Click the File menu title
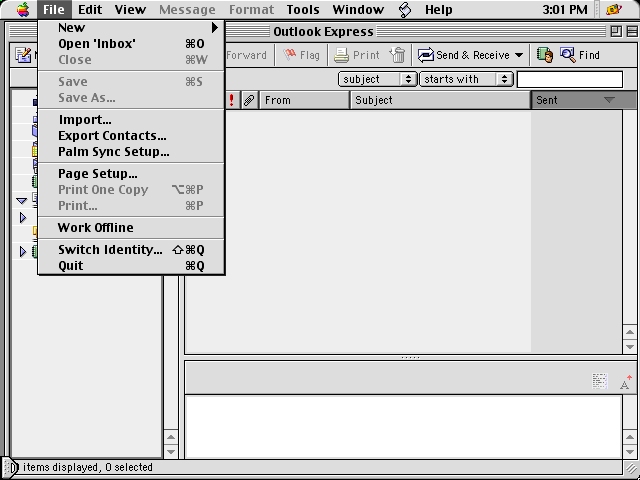640x480 pixels. tap(54, 9)
